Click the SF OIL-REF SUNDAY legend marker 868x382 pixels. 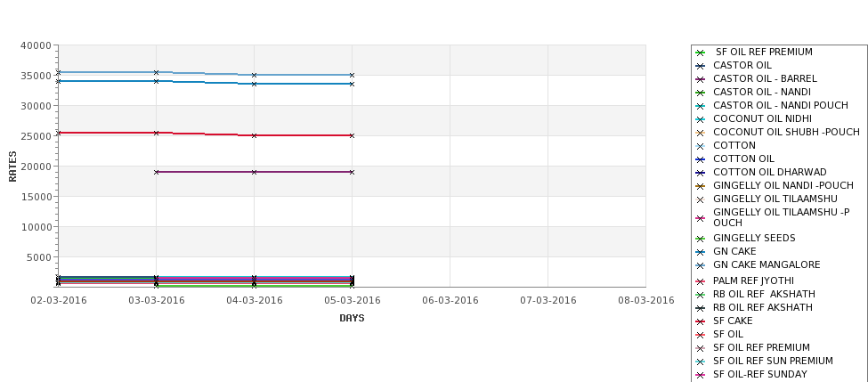tap(701, 375)
